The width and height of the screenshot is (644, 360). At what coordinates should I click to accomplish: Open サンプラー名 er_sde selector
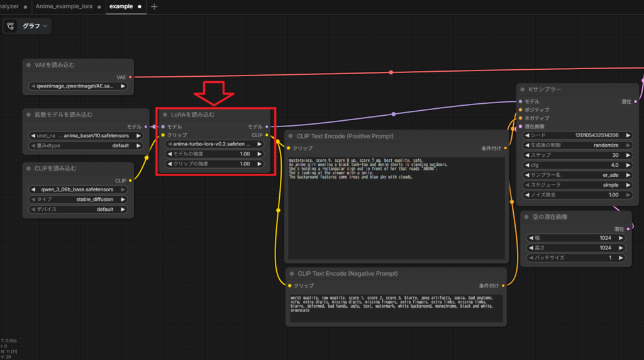[x=577, y=175]
